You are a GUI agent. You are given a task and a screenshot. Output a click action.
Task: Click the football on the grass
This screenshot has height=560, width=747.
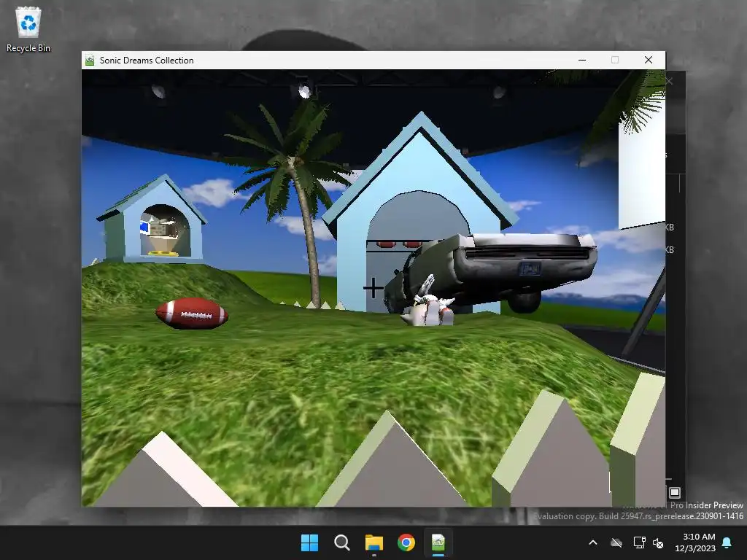click(192, 314)
